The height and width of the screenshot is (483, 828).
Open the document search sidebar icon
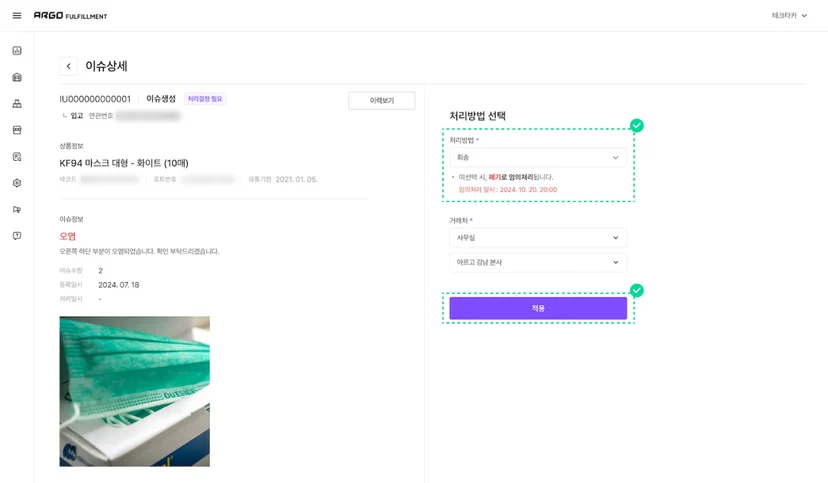[17, 156]
